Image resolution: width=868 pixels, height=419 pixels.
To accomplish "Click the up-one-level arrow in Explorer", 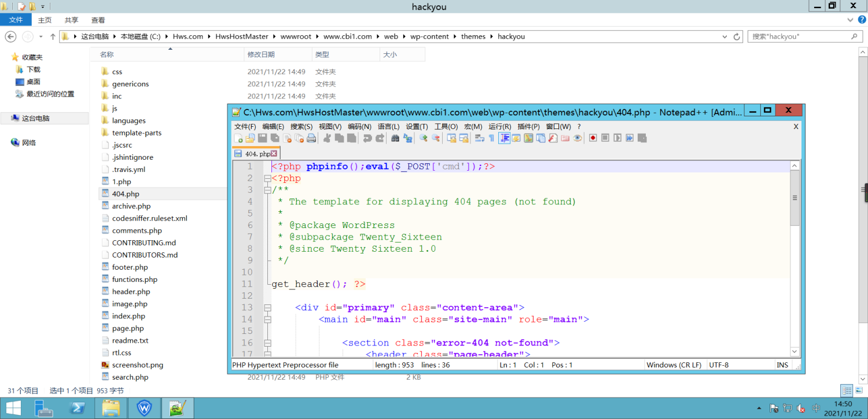I will tap(53, 36).
